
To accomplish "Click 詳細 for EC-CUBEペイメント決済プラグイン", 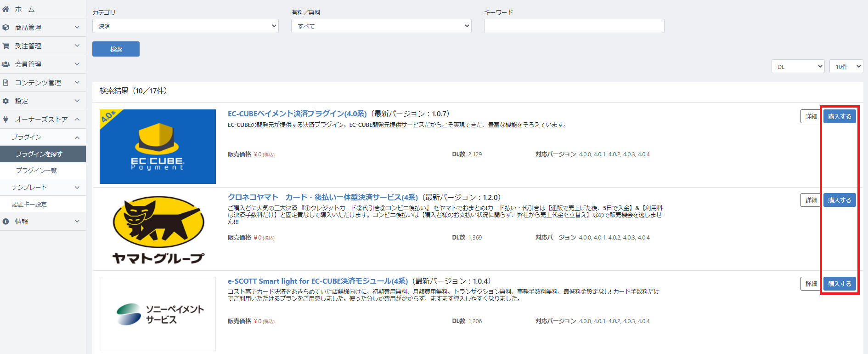I will [x=811, y=116].
